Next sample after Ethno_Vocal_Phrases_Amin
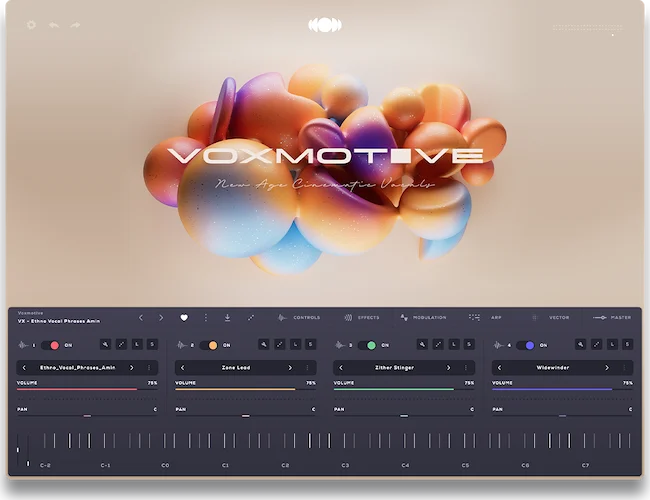 coord(132,368)
